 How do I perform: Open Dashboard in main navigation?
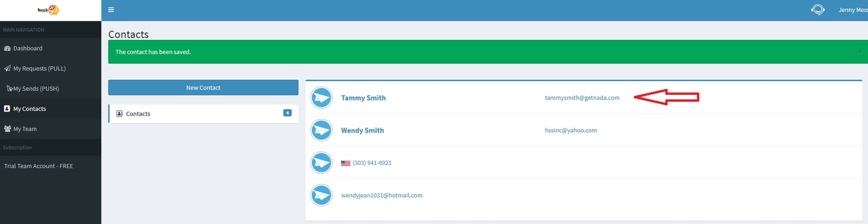[x=50, y=48]
